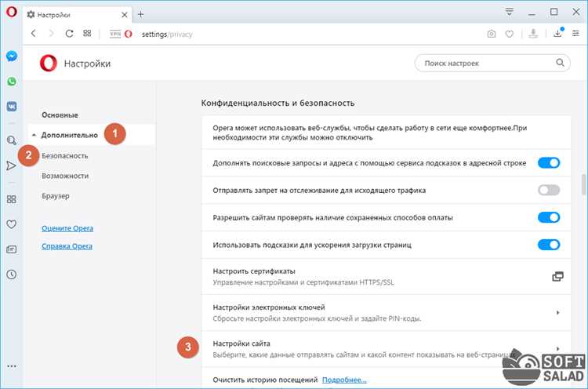Screen dimensions: 588x389
Task: Select Дополнительно in the settings menu
Action: coord(70,135)
